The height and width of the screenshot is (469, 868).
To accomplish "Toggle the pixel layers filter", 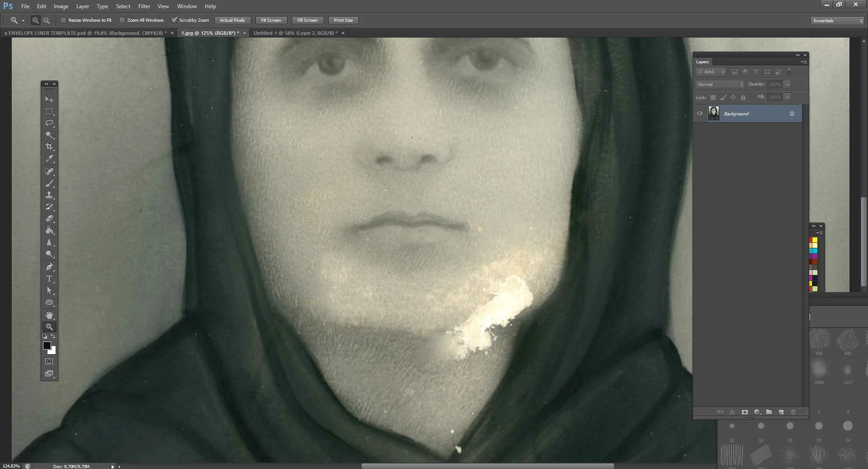I will (x=735, y=72).
